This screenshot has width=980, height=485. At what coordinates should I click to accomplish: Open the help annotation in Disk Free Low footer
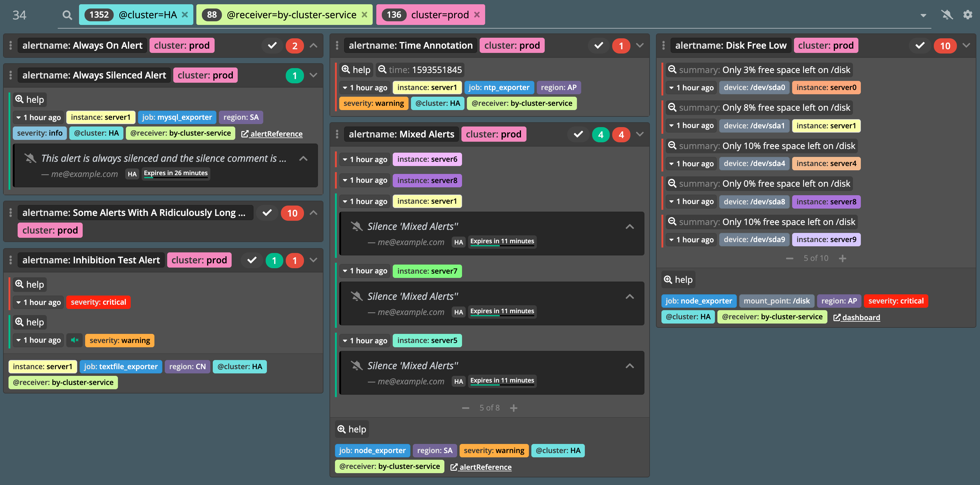click(678, 280)
